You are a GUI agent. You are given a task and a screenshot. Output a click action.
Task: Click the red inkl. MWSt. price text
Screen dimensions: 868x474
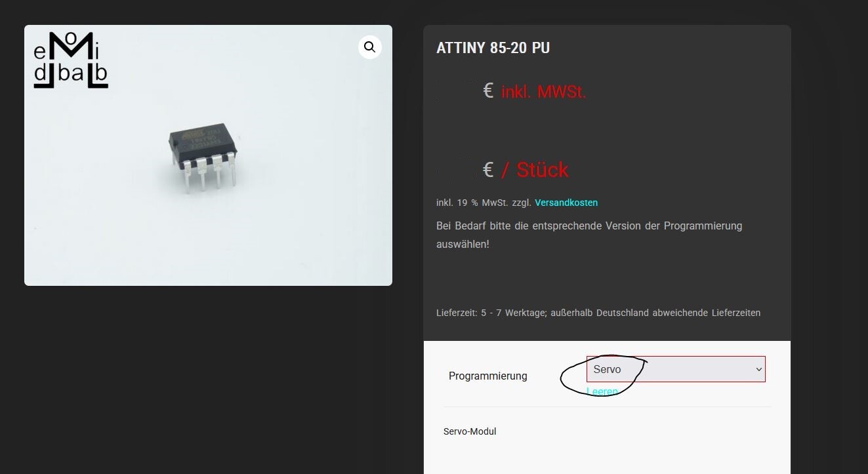543,92
